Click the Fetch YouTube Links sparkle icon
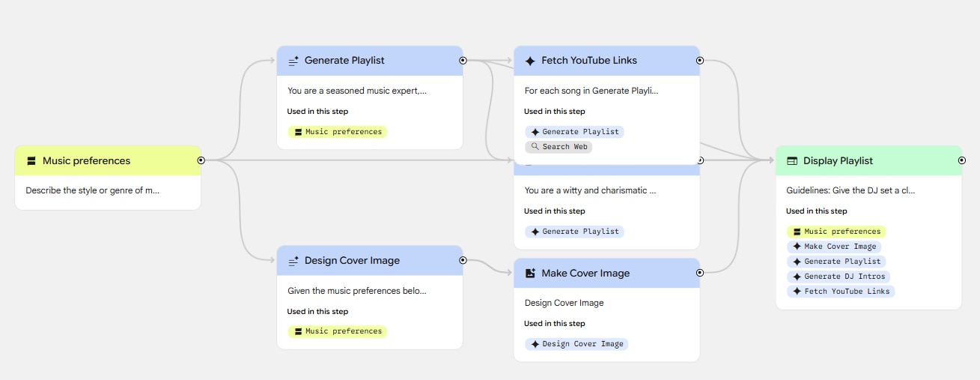The image size is (980, 380). click(530, 61)
